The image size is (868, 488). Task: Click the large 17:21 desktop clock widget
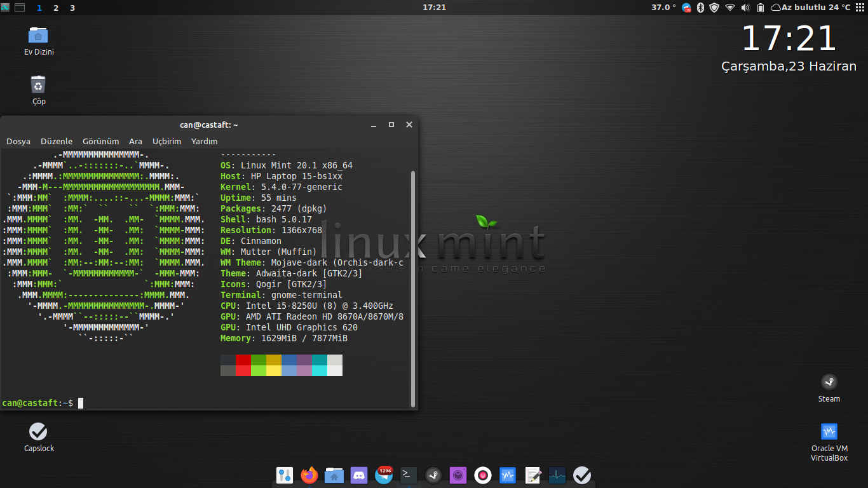click(789, 38)
